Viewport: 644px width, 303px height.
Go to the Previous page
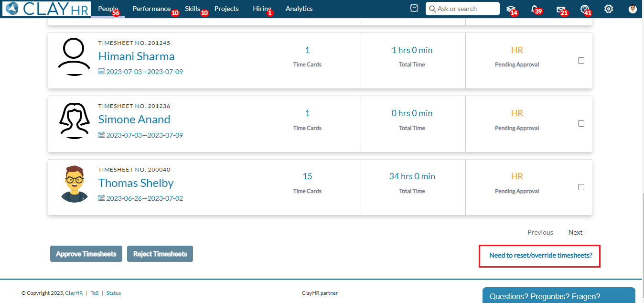[x=540, y=232]
